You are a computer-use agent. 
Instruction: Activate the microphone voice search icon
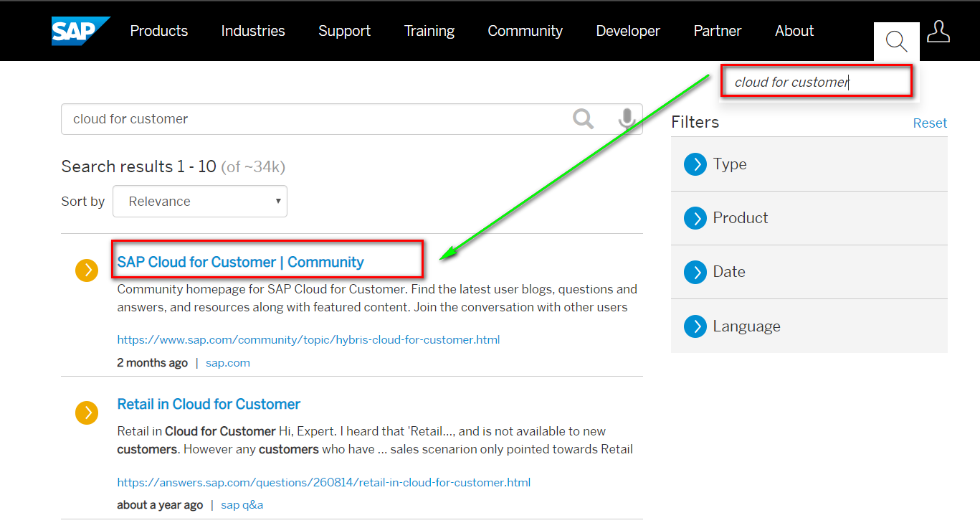click(627, 119)
